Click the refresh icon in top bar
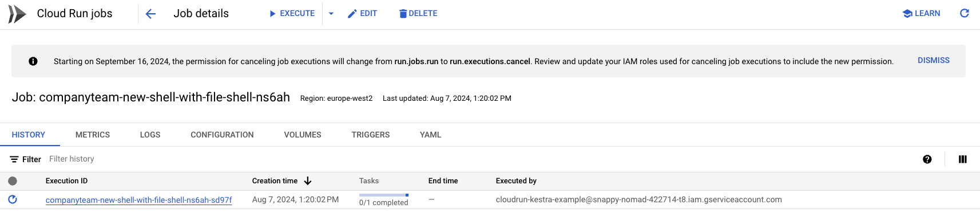This screenshot has width=980, height=216. point(964,13)
